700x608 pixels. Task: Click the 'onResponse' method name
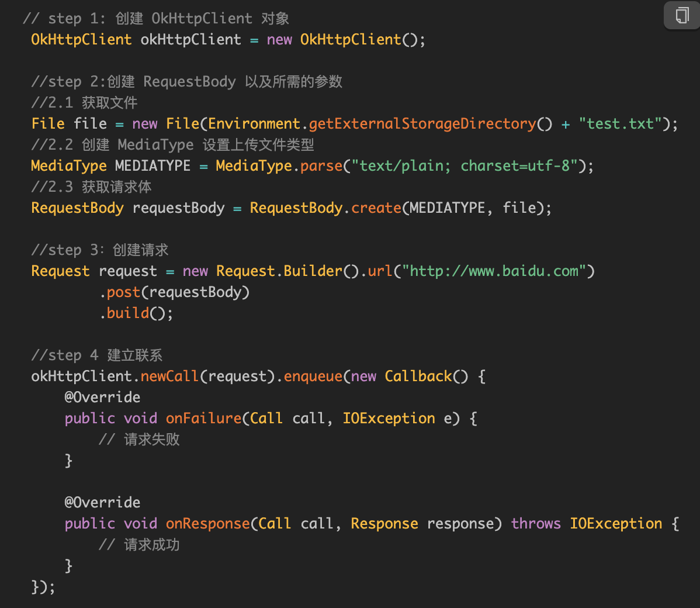(x=207, y=524)
